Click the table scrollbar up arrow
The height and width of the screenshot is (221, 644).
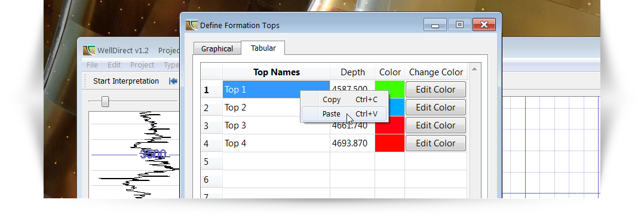(474, 69)
